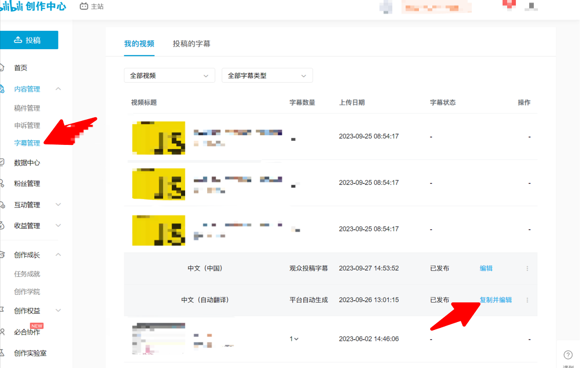The width and height of the screenshot is (588, 368).
Task: Click the bilibili 创作中心 logo
Action: tap(32, 6)
